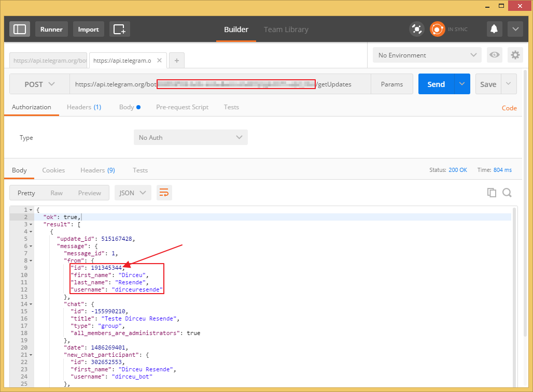Open the POST method dropdown

pyautogui.click(x=39, y=84)
